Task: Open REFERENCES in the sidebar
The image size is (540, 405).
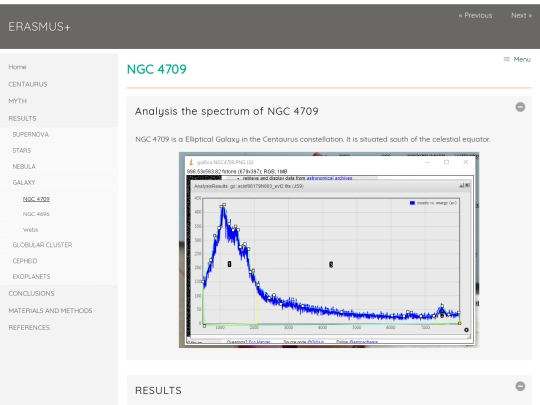Action: point(29,328)
